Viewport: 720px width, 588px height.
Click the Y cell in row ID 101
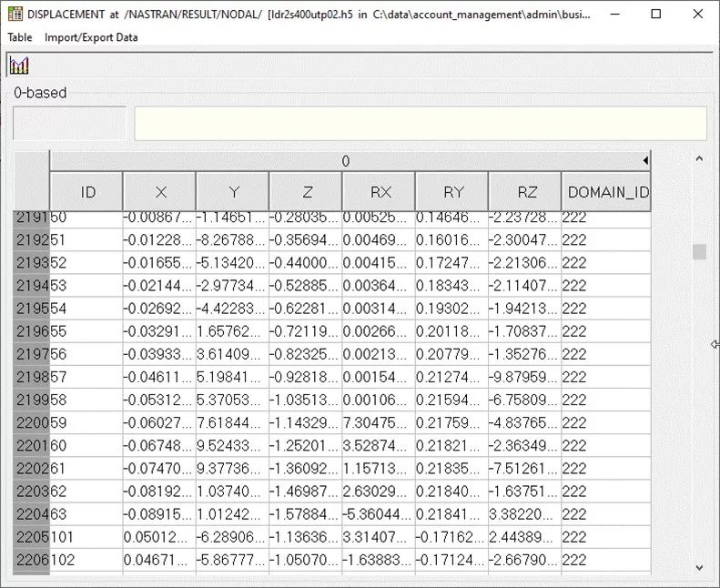pyautogui.click(x=232, y=535)
